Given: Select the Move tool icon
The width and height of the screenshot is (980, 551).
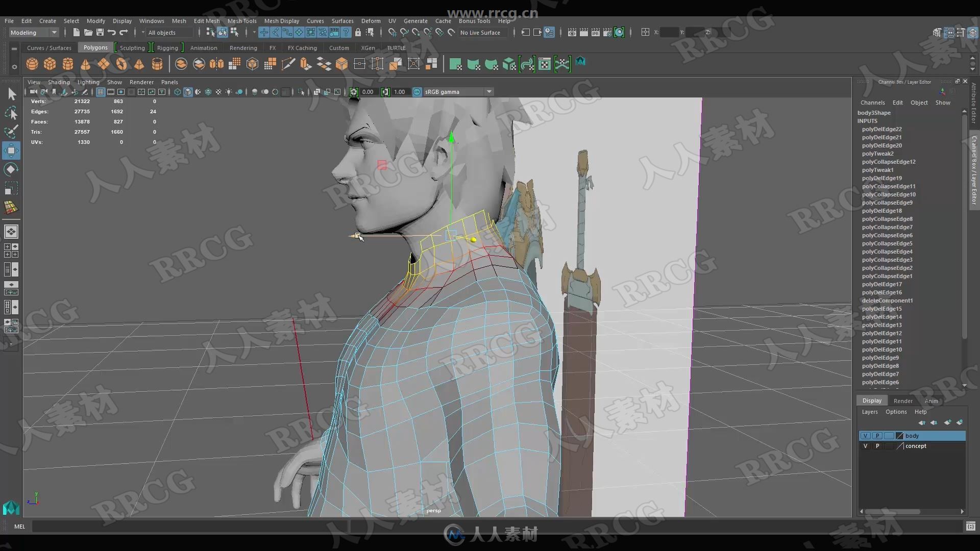Looking at the screenshot, I should coord(11,150).
